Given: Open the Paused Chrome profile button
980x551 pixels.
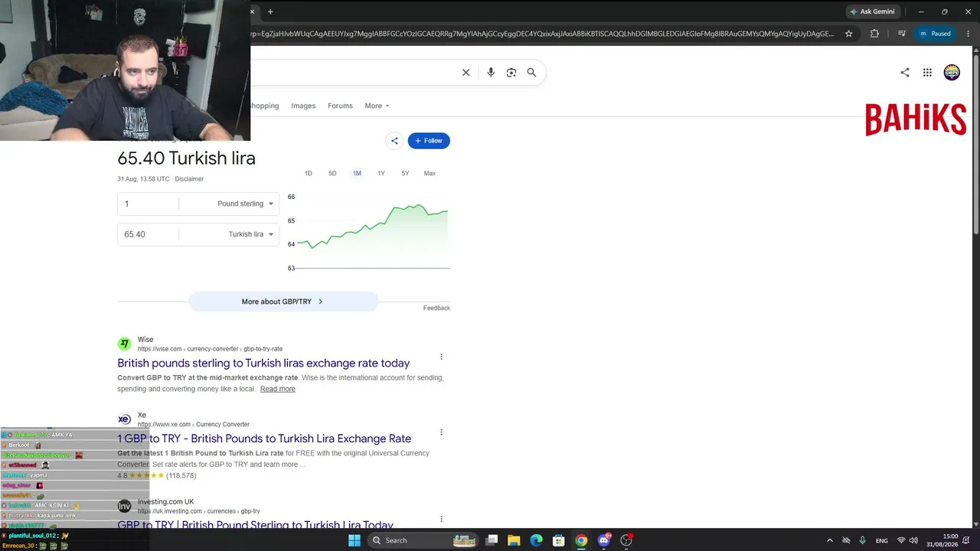Looking at the screenshot, I should click(x=936, y=34).
